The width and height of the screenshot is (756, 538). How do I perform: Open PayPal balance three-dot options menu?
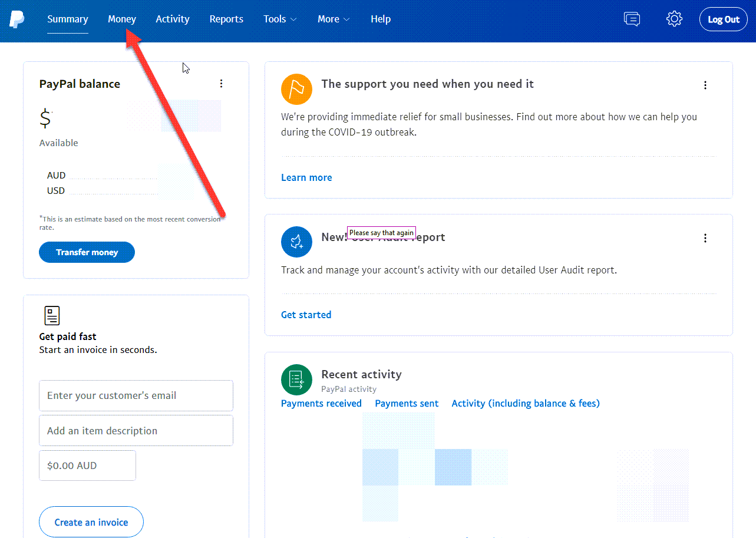click(222, 84)
